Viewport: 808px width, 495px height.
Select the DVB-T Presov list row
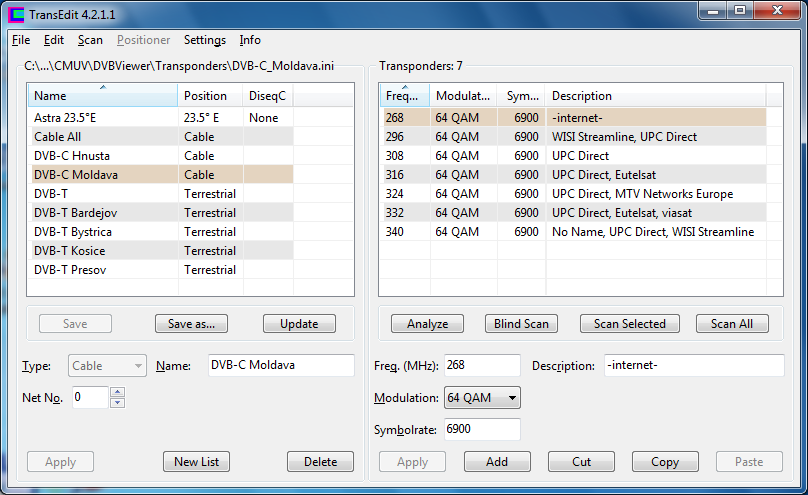click(162, 270)
